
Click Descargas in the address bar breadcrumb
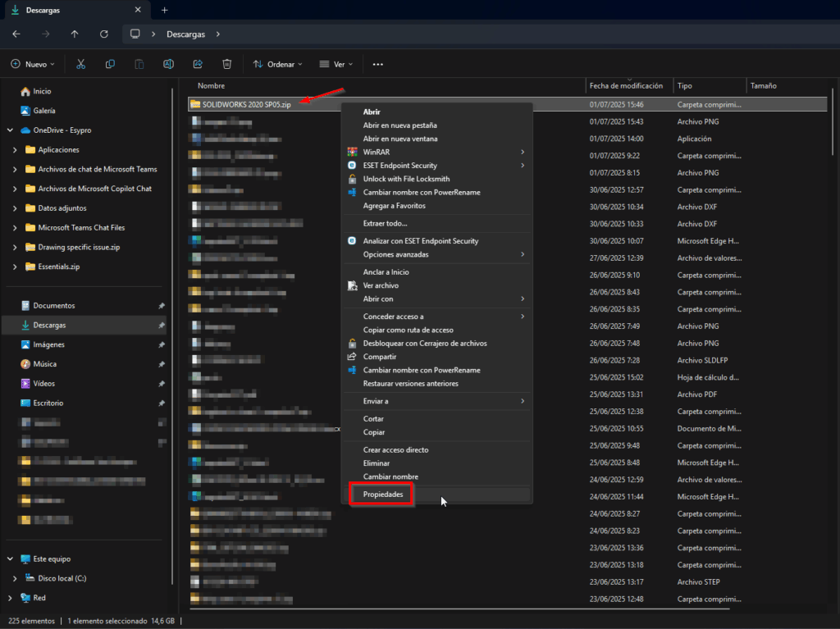pyautogui.click(x=186, y=34)
